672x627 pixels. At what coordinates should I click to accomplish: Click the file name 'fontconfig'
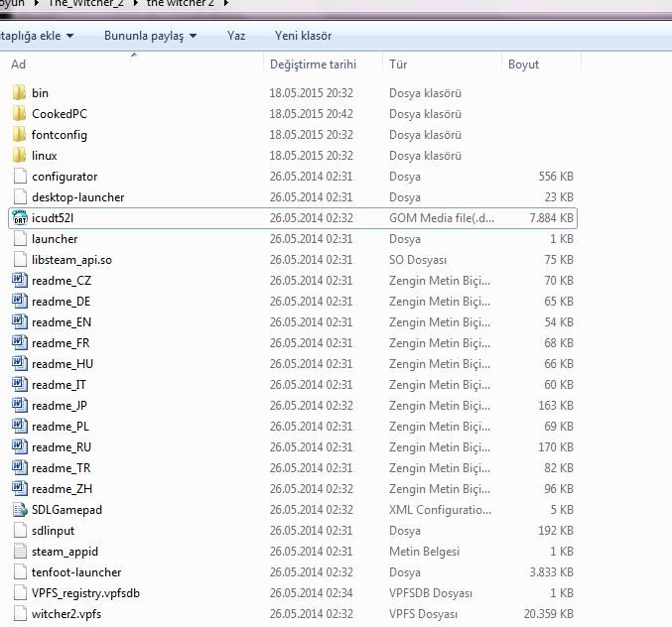pos(60,135)
